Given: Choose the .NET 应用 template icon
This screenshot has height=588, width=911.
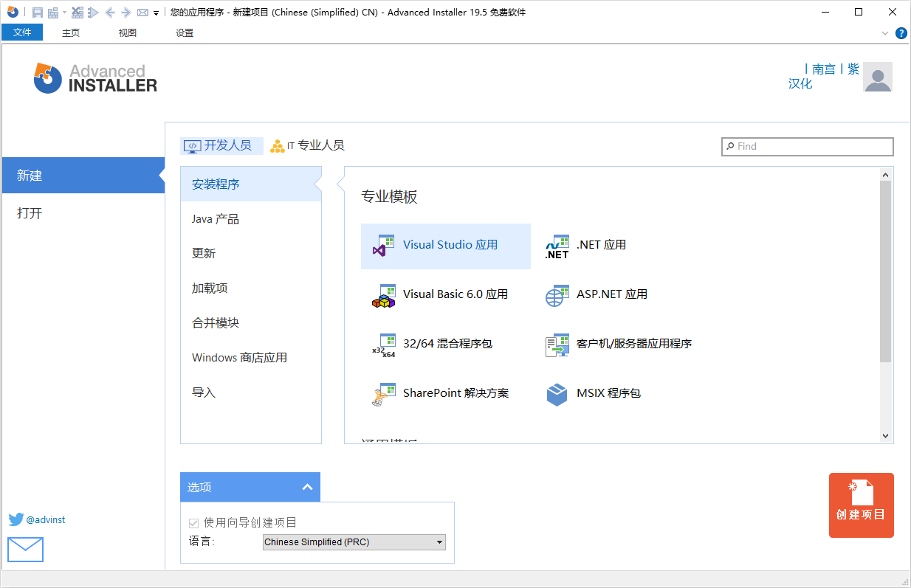Looking at the screenshot, I should pyautogui.click(x=557, y=246).
